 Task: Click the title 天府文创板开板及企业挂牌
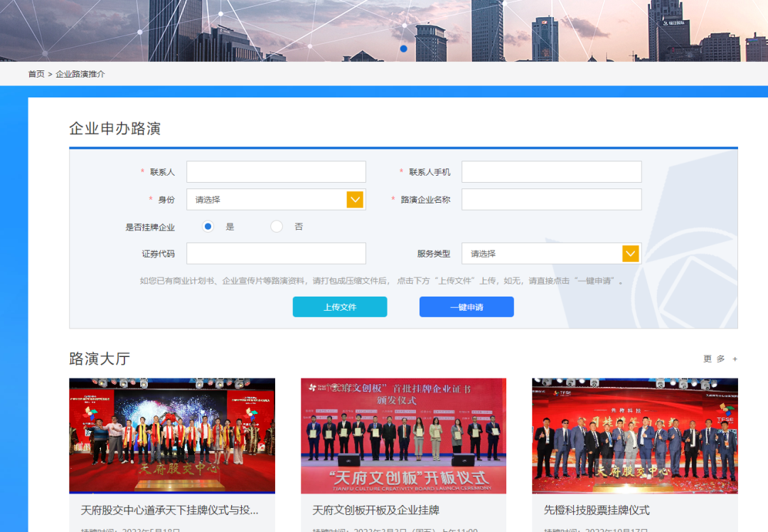pyautogui.click(x=375, y=510)
